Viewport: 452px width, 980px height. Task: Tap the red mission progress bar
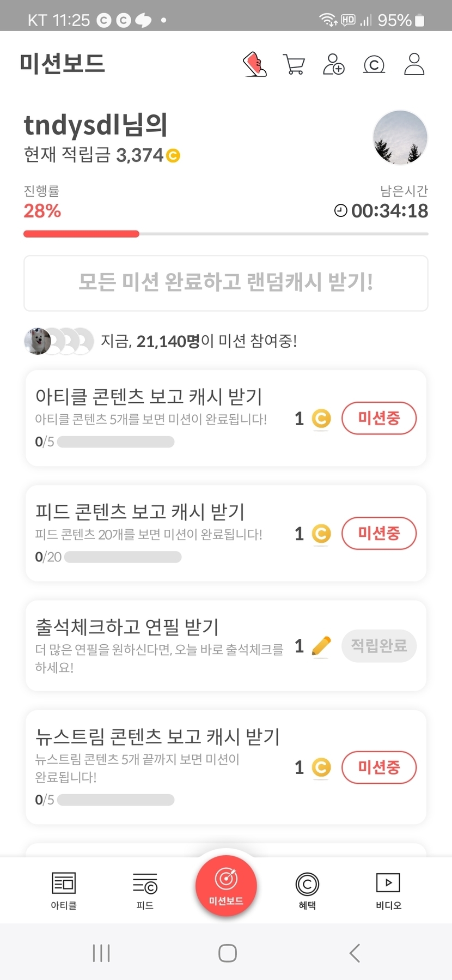(82, 234)
